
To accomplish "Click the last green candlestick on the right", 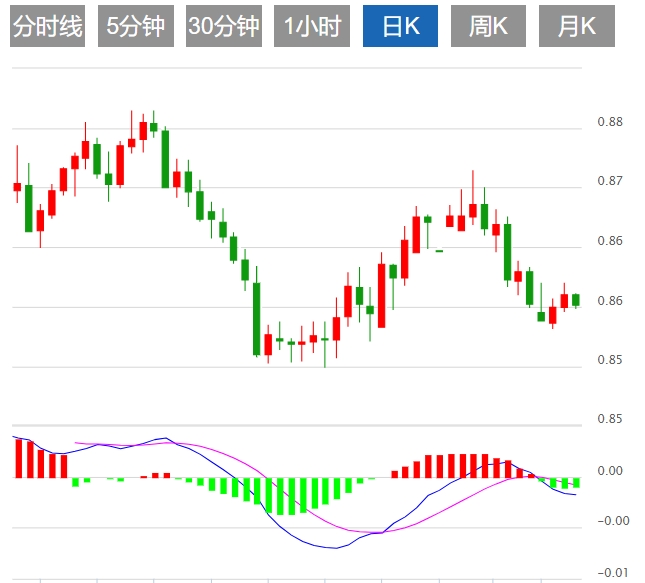I will pyautogui.click(x=576, y=300).
